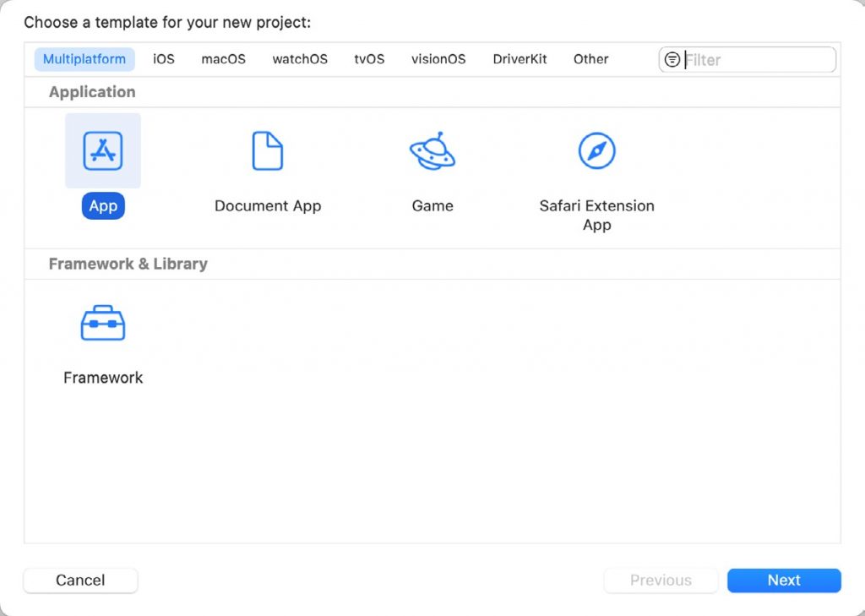The width and height of the screenshot is (865, 616).
Task: Open the macOS template tab
Action: click(222, 59)
